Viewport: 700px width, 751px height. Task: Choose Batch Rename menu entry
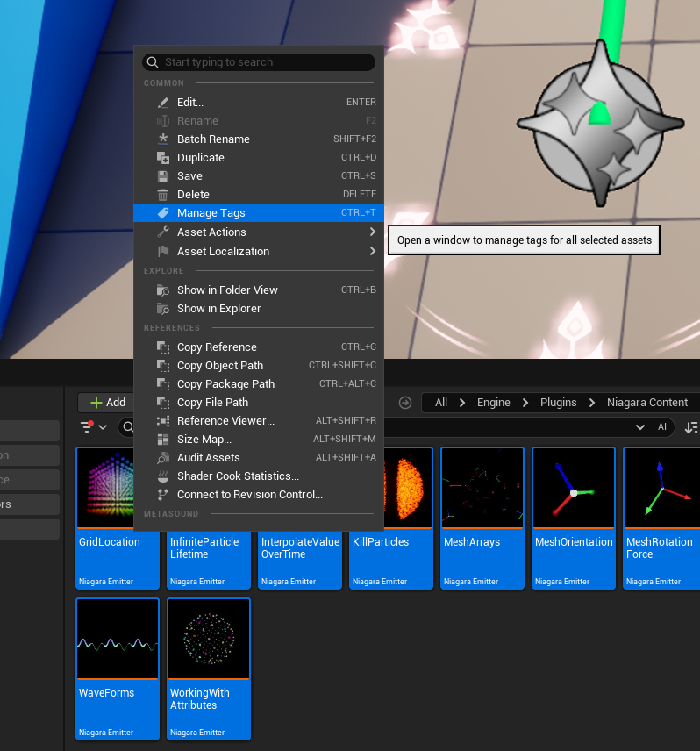pos(259,139)
